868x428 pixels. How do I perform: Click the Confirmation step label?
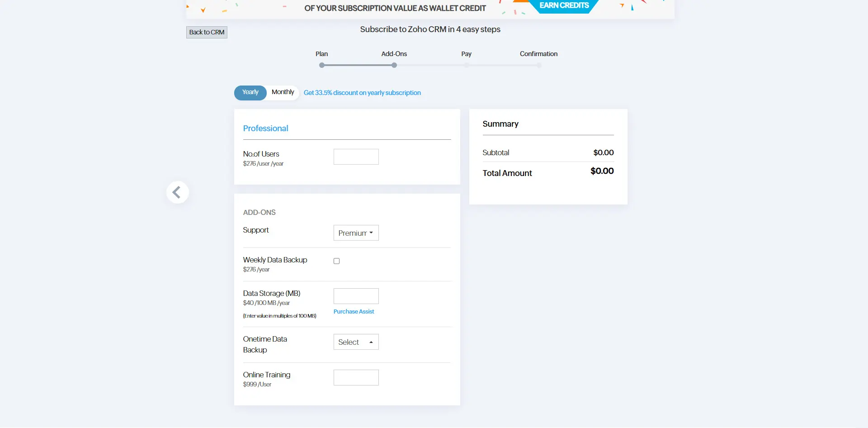coord(538,54)
